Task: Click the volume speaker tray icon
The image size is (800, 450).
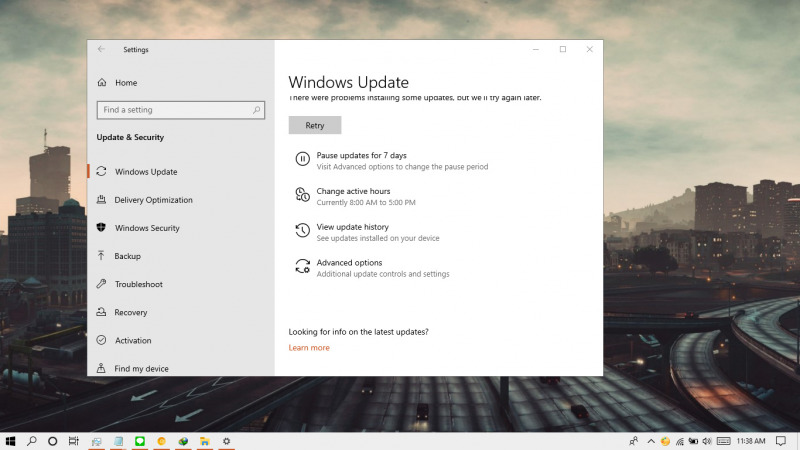Action: (707, 441)
